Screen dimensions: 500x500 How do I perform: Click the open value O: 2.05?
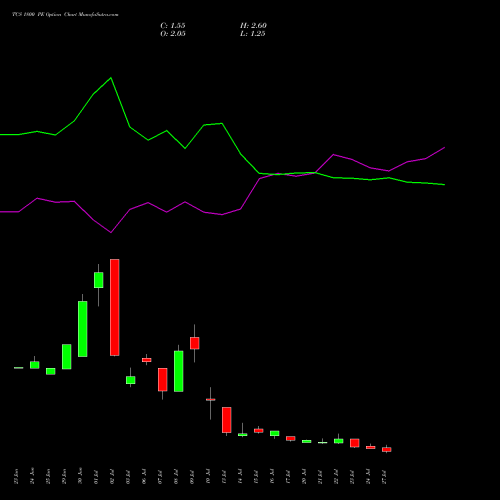point(173,34)
